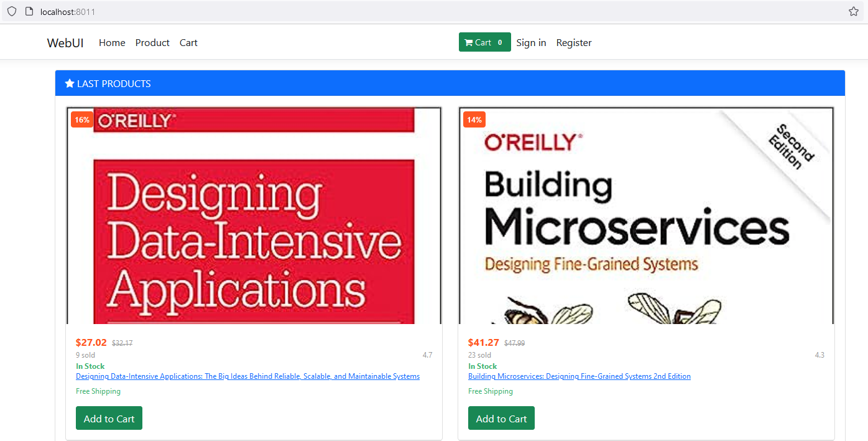
Task: Click the '23 sold' text
Action: coord(479,355)
